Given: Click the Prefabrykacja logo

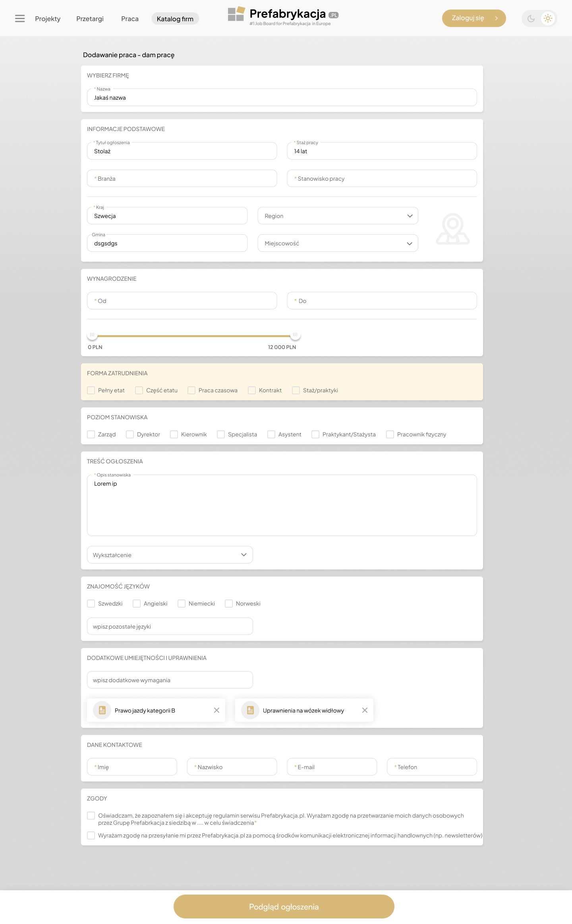Looking at the screenshot, I should coord(283,17).
